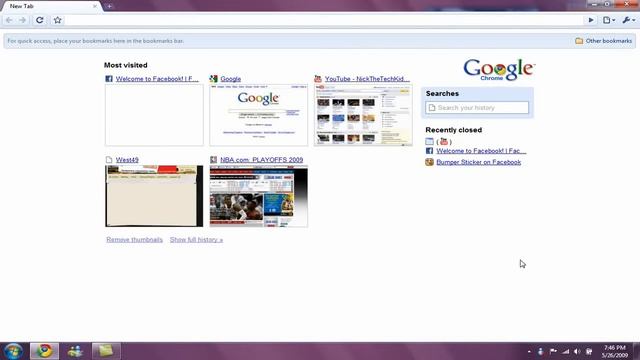Open a new tab with the plus button
The width and height of the screenshot is (640, 360).
click(x=109, y=6)
